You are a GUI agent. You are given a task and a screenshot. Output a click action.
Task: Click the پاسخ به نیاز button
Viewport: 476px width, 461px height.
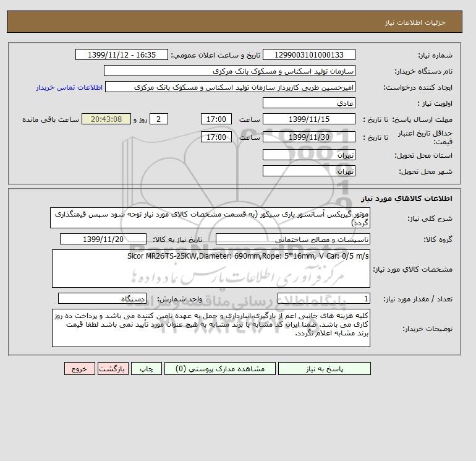click(x=324, y=369)
